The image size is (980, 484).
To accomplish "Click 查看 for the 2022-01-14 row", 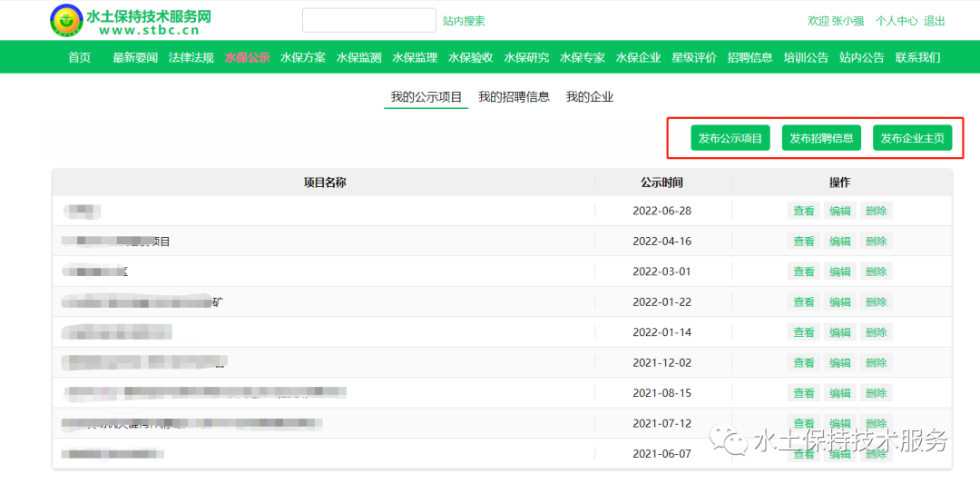I will pos(804,332).
